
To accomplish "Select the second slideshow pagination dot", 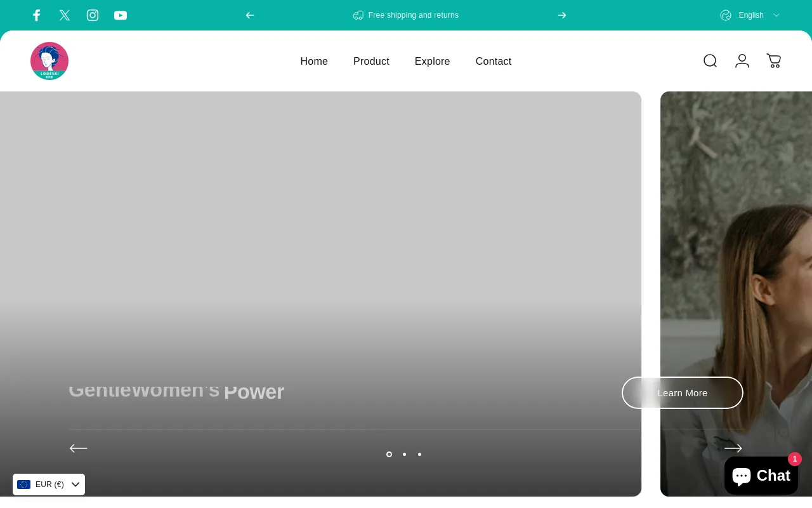I will click(x=404, y=454).
